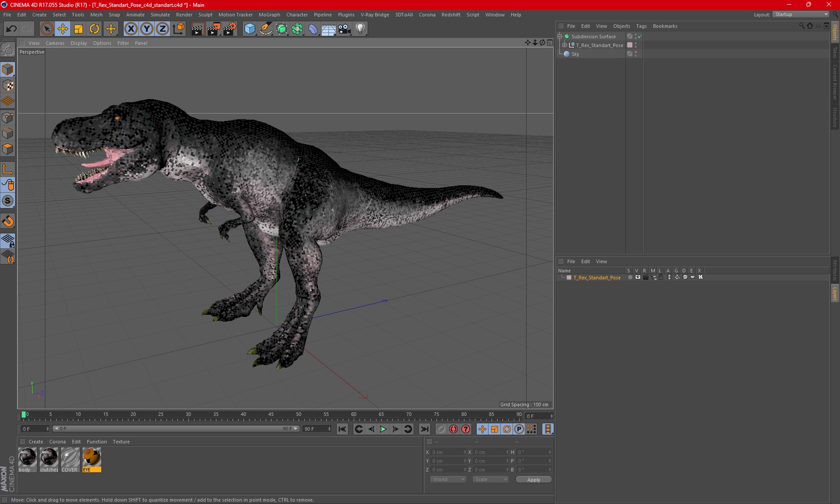Image resolution: width=840 pixels, height=504 pixels.
Task: Add a Cube primitive object
Action: pos(250,29)
